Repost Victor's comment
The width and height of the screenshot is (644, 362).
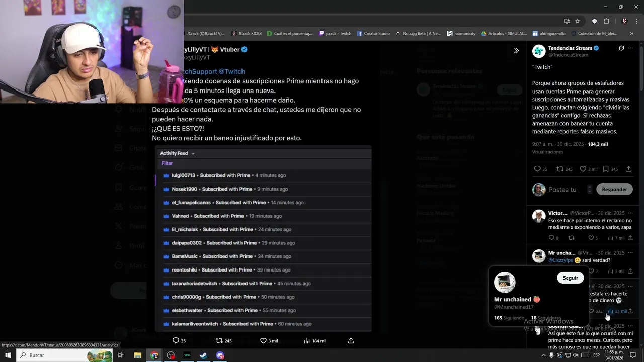tap(571, 238)
